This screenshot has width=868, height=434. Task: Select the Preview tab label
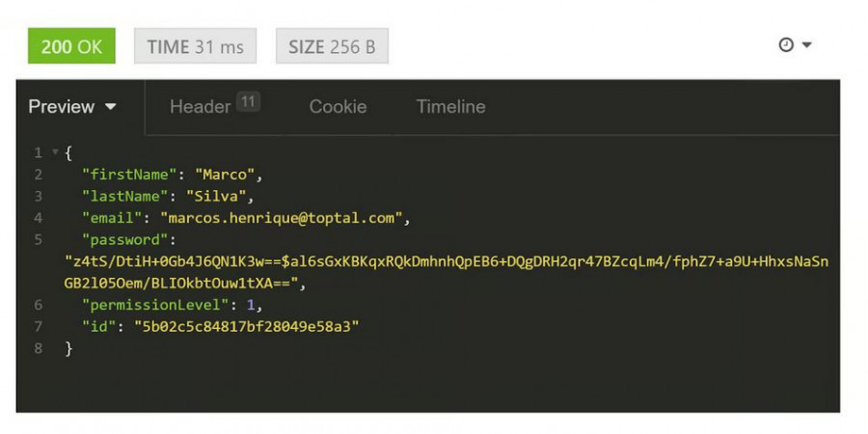(x=61, y=107)
